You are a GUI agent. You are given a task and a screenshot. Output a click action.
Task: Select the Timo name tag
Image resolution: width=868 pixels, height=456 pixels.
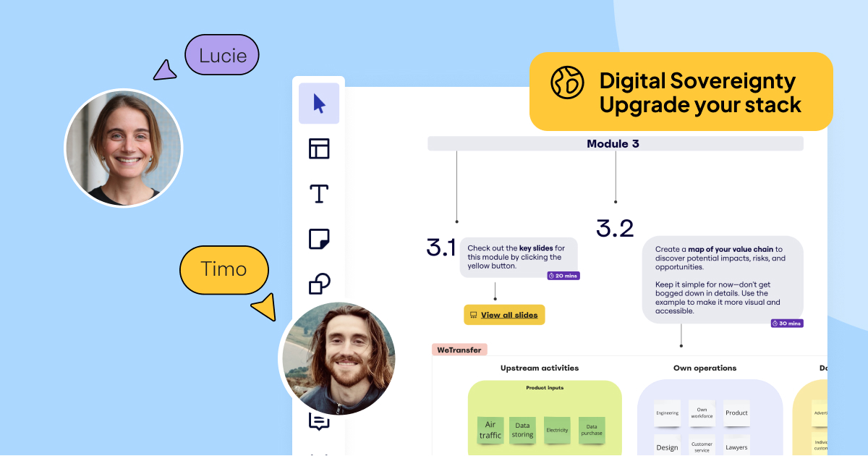click(x=224, y=269)
